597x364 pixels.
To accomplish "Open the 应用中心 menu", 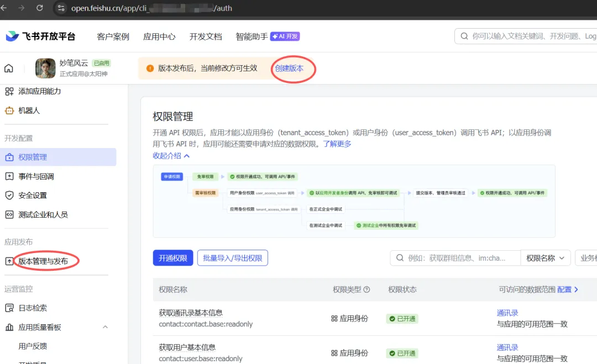I will tap(159, 36).
